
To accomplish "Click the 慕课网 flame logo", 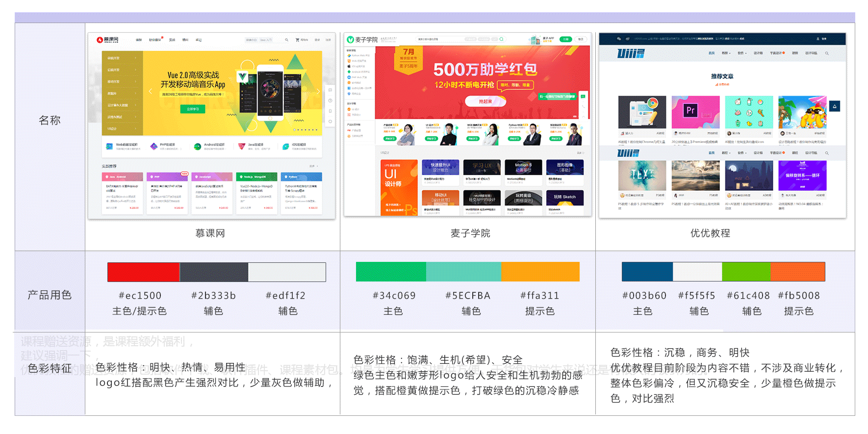I will click(x=100, y=40).
